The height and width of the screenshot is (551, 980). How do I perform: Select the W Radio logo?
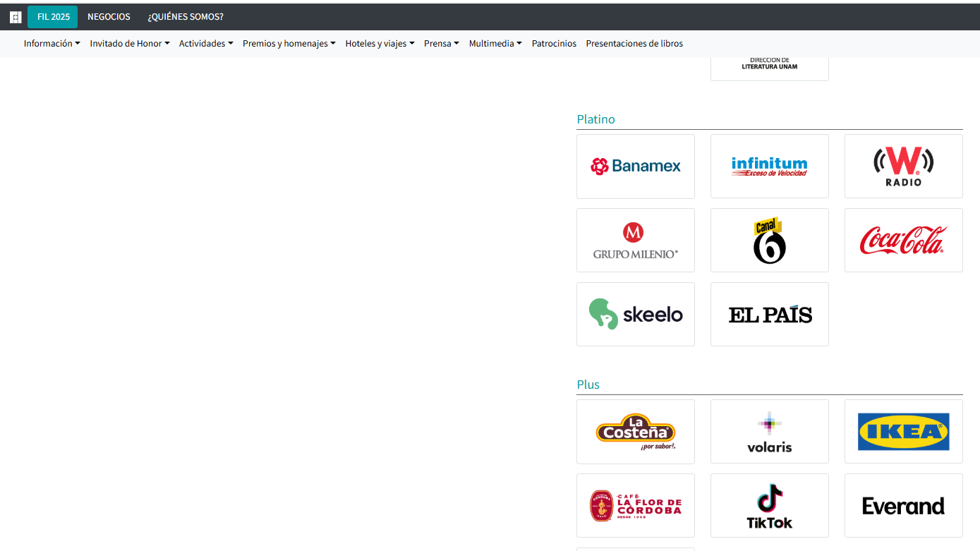point(903,166)
